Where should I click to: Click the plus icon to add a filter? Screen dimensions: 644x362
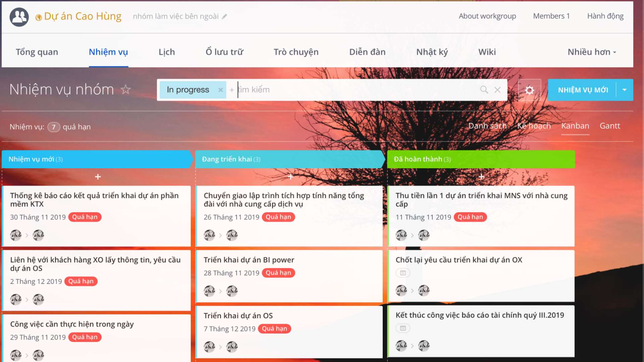point(231,90)
